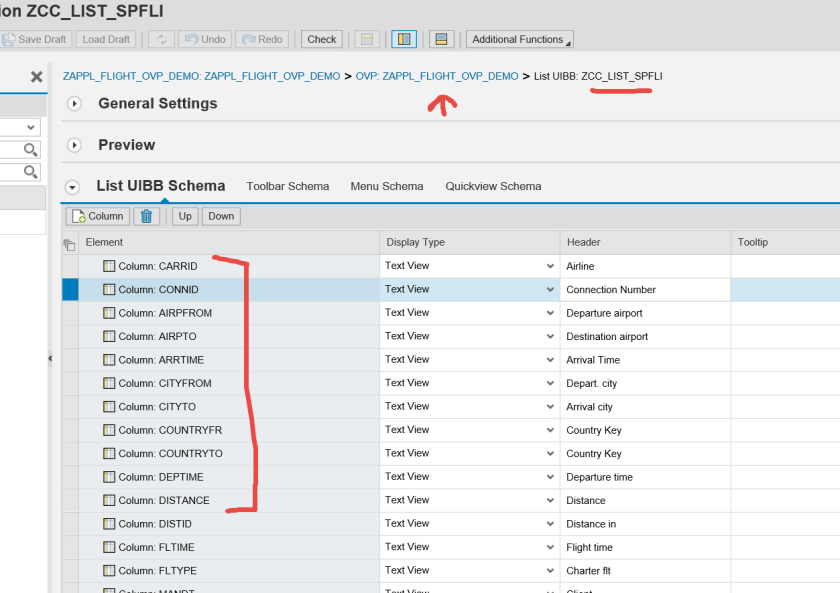Click the Airline header text field

[644, 266]
